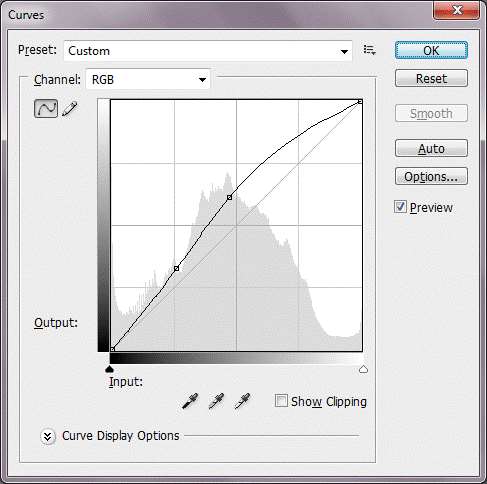Click the white point input slider triangle
Image resolution: width=487 pixels, height=484 pixels.
(x=363, y=369)
